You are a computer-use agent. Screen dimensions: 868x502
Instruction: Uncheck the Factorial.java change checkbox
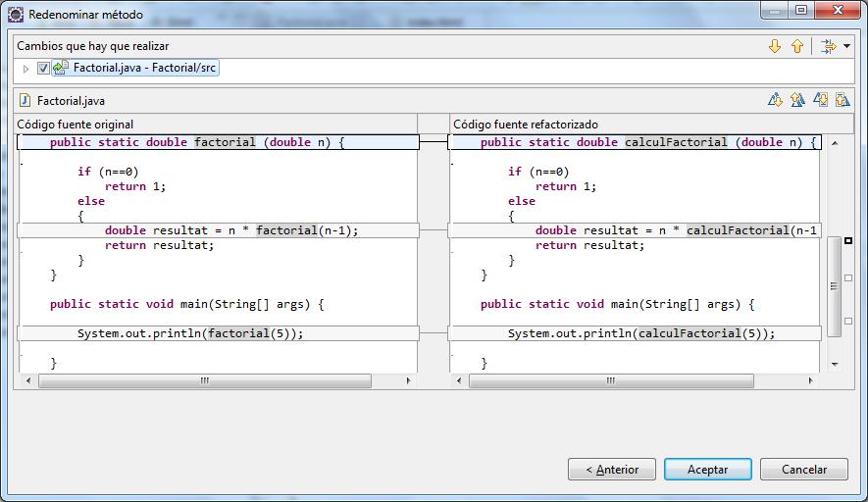[x=43, y=69]
